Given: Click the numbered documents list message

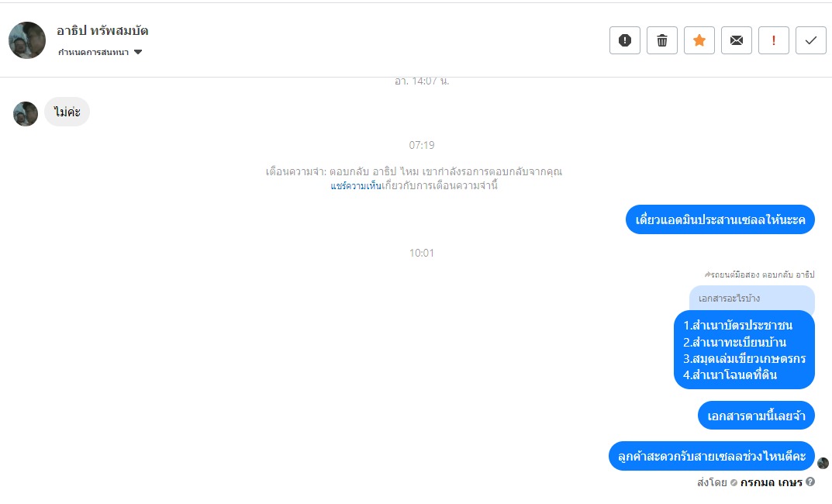Looking at the screenshot, I should (744, 350).
